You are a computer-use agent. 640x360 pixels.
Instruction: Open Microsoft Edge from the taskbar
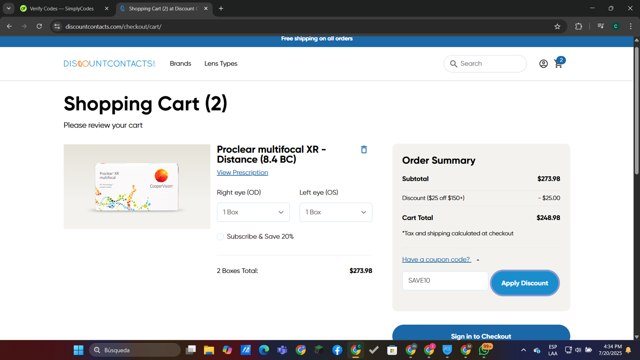(x=264, y=350)
